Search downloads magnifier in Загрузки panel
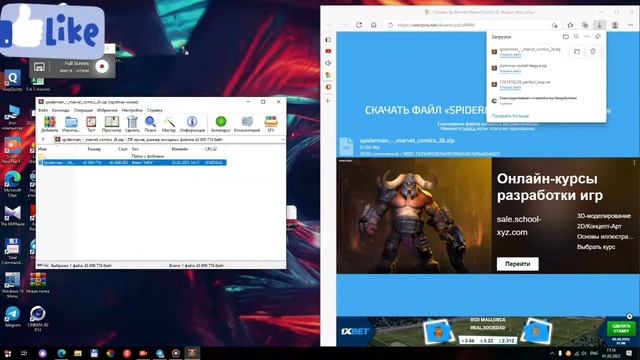The height and width of the screenshot is (360, 640). [576, 37]
